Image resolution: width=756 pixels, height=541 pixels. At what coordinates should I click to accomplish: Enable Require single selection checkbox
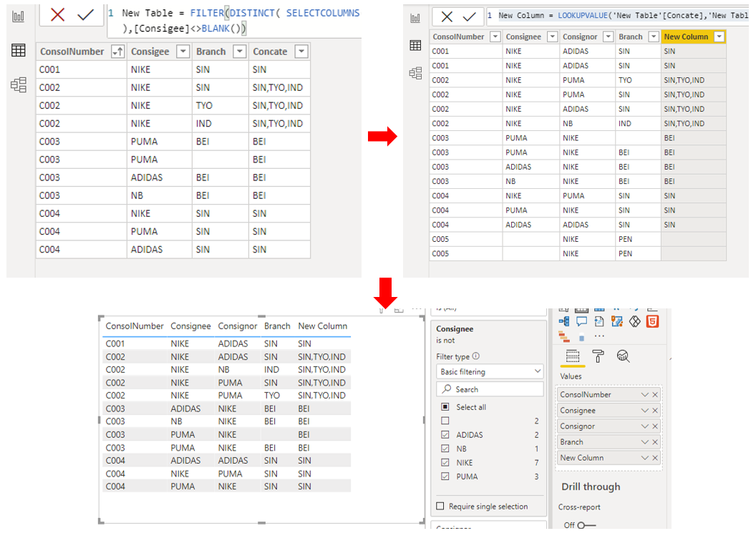coord(440,506)
